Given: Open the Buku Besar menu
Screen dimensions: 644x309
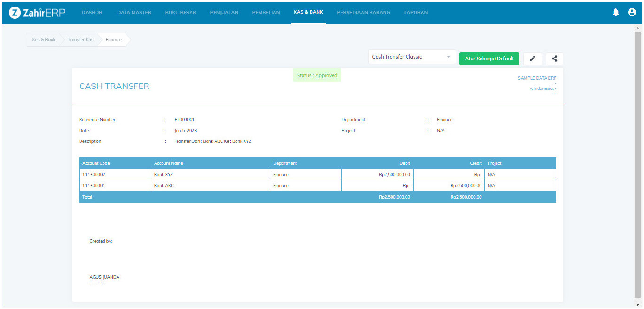Looking at the screenshot, I should [x=180, y=13].
